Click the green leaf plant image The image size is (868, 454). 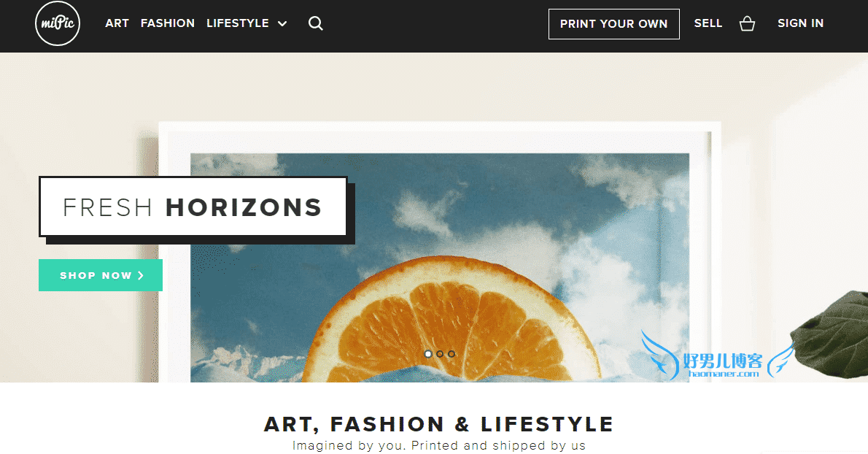click(830, 335)
